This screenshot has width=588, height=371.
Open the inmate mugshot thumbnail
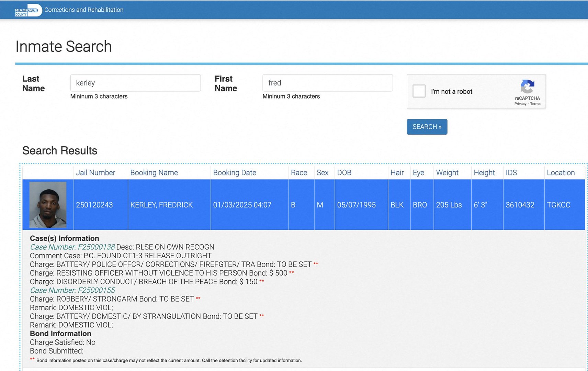[x=48, y=205]
